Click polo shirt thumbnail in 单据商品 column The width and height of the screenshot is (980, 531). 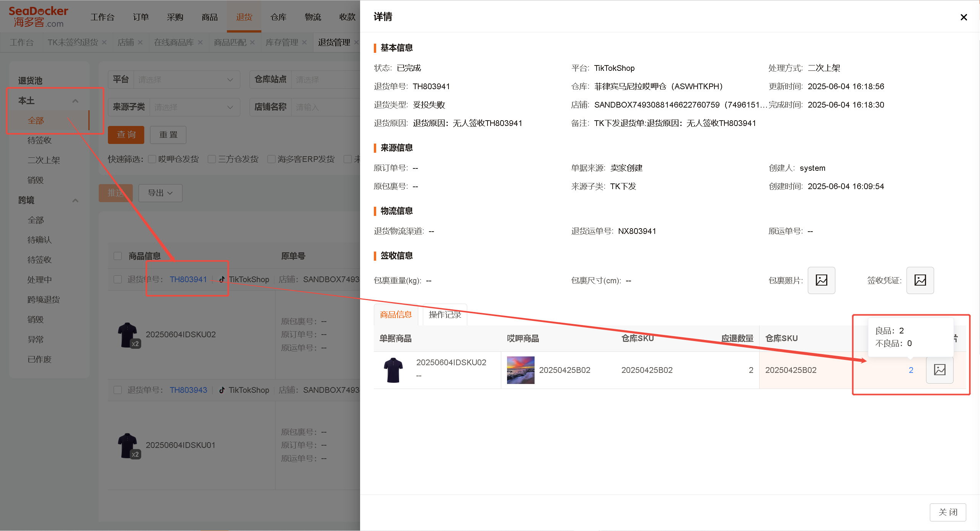[393, 370]
